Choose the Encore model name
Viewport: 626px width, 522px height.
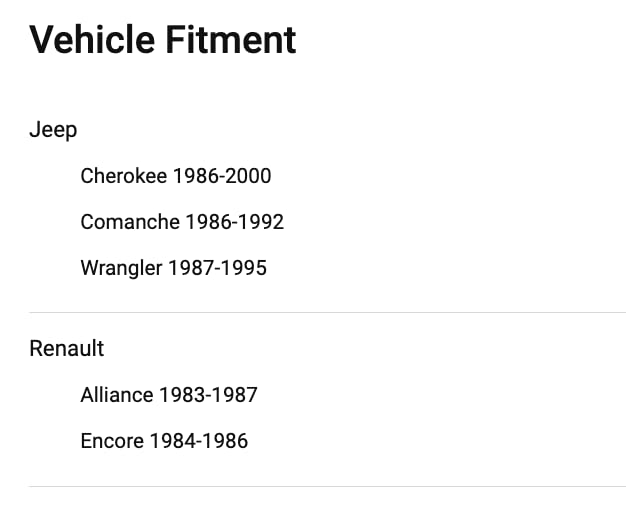coord(112,441)
